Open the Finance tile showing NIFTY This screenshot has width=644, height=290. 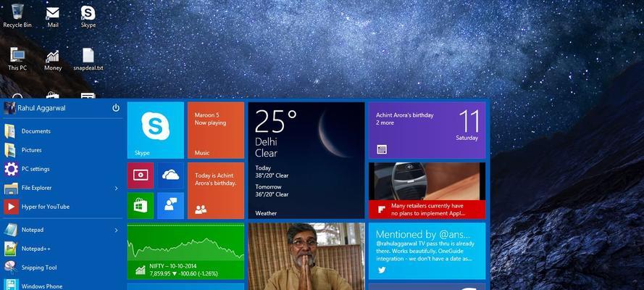tap(185, 251)
